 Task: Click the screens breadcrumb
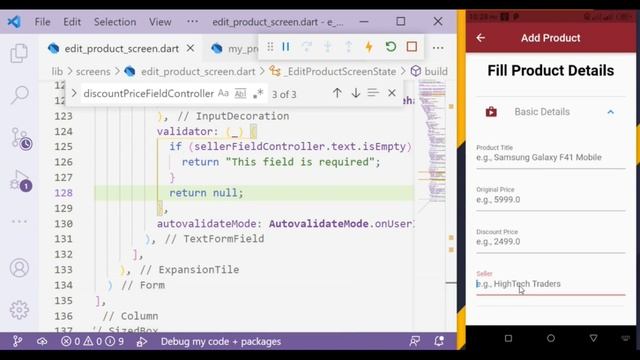click(93, 71)
